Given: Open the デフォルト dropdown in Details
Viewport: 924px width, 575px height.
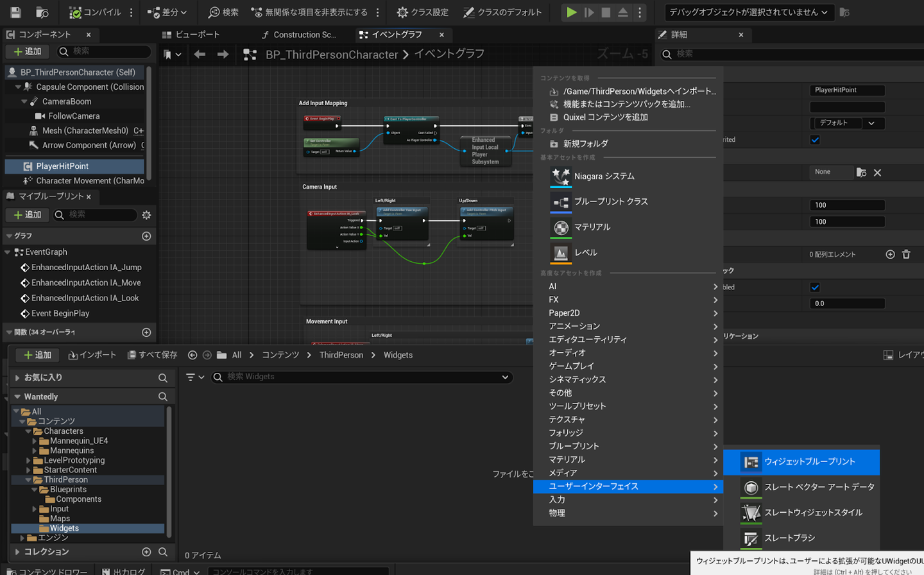Looking at the screenshot, I should (847, 123).
